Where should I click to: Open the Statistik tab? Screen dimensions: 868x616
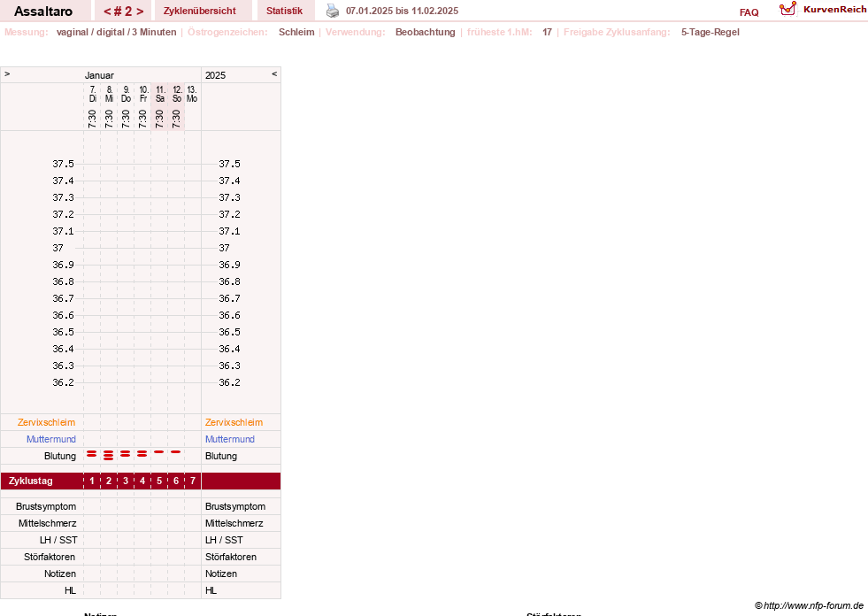(x=285, y=12)
